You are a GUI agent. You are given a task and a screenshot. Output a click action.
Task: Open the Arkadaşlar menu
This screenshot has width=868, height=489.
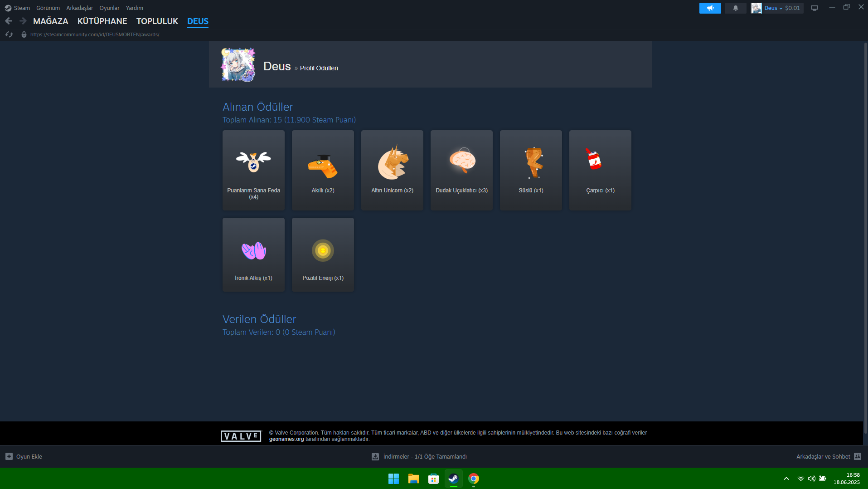(79, 8)
